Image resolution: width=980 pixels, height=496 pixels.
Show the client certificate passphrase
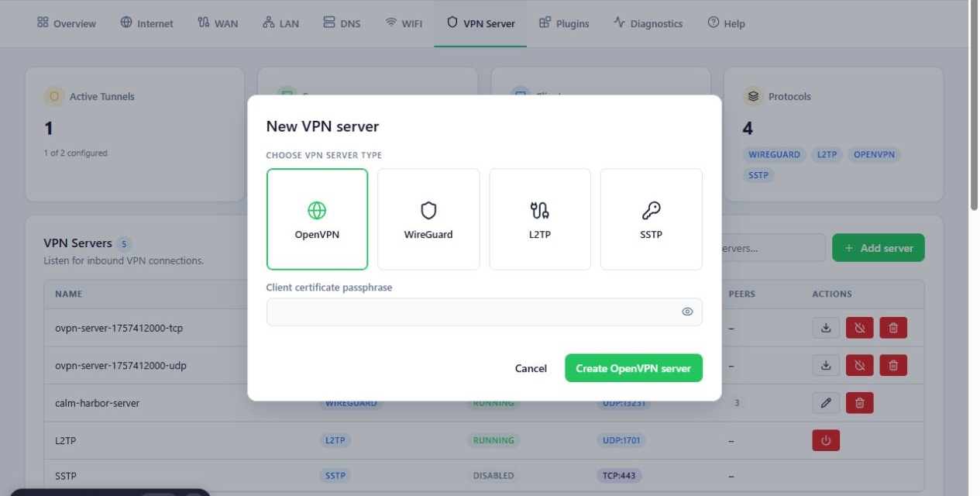(687, 312)
